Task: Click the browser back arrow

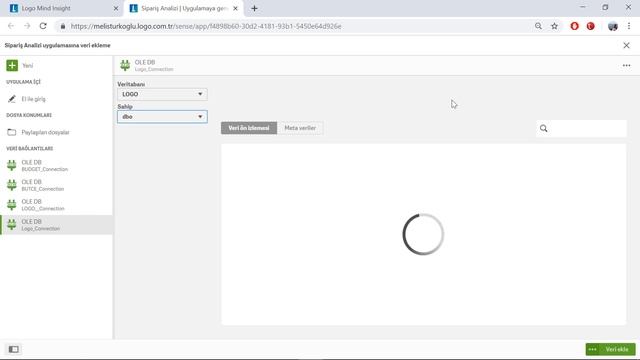Action: click(11, 26)
